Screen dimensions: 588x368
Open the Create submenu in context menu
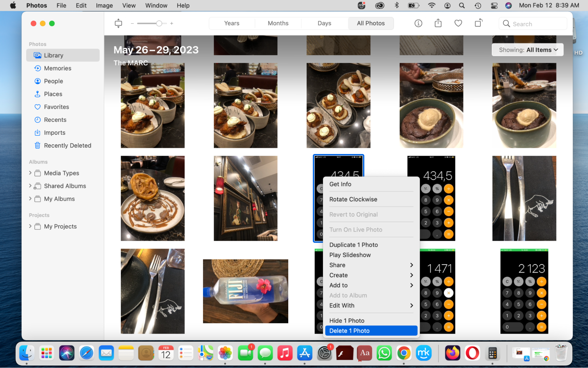(x=371, y=275)
